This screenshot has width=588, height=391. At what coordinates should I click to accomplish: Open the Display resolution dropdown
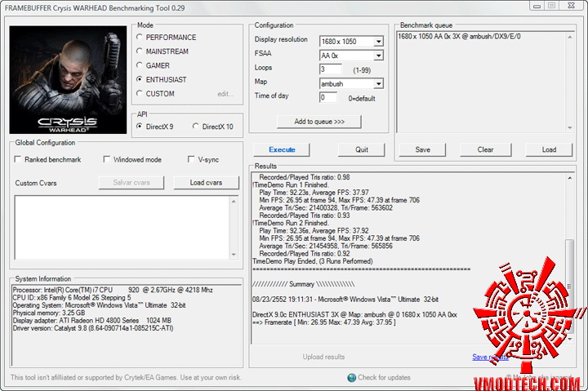click(378, 42)
